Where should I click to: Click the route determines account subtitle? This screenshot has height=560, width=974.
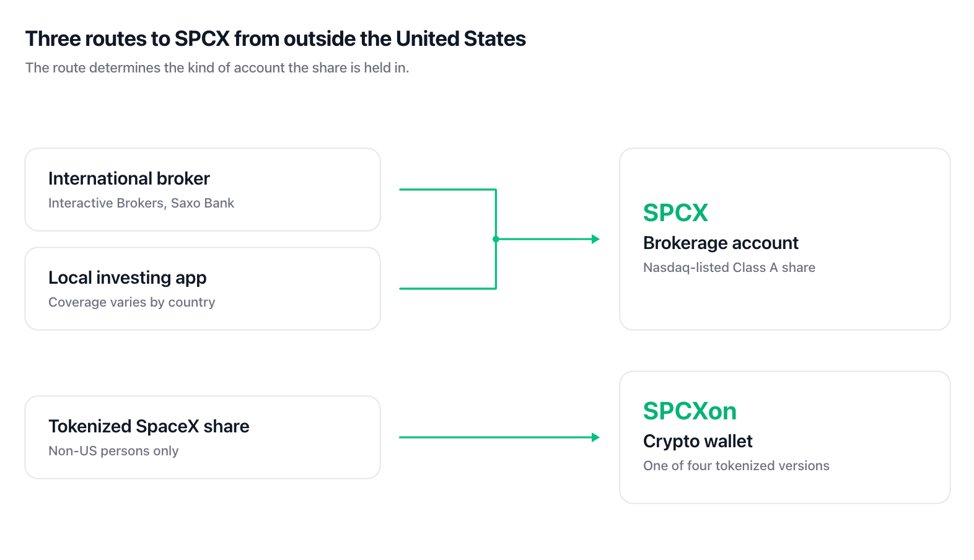[217, 68]
